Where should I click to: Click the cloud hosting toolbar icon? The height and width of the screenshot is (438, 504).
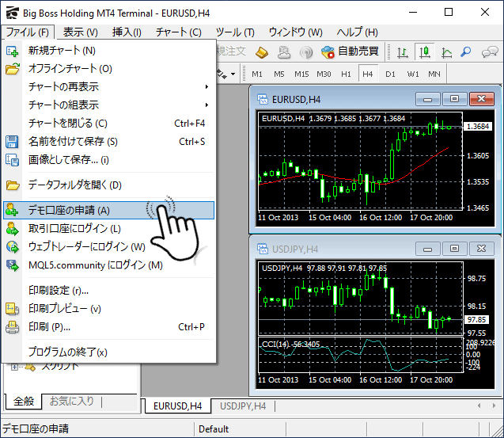pos(284,52)
